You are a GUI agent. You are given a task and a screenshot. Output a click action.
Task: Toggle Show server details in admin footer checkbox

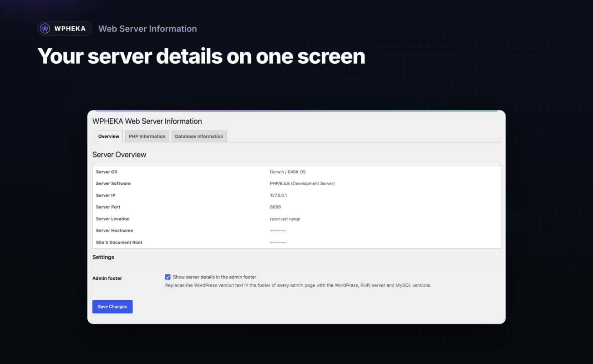[x=168, y=277]
